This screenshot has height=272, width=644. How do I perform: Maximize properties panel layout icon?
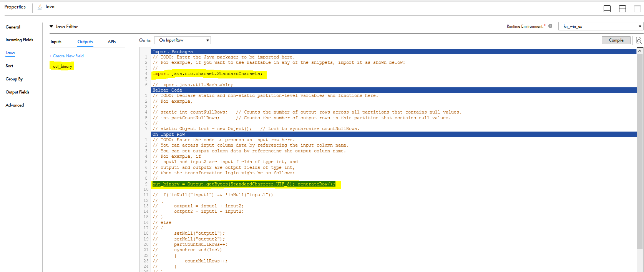coord(637,9)
